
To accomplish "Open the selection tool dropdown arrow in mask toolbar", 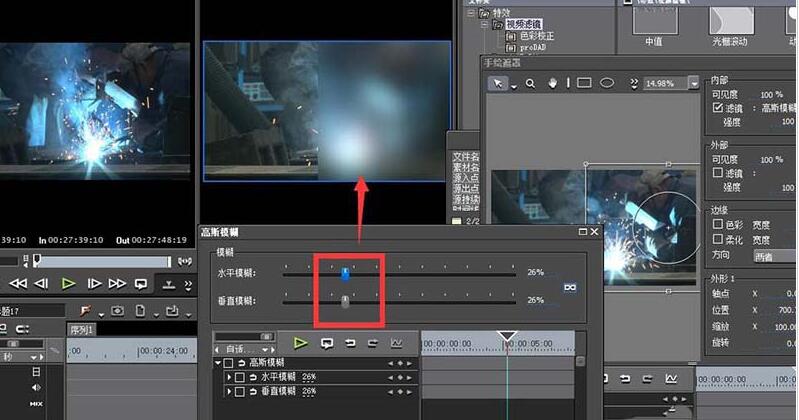I will click(514, 87).
